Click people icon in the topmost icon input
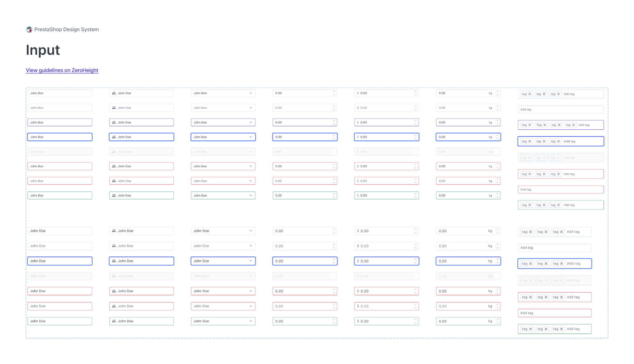 114,93
